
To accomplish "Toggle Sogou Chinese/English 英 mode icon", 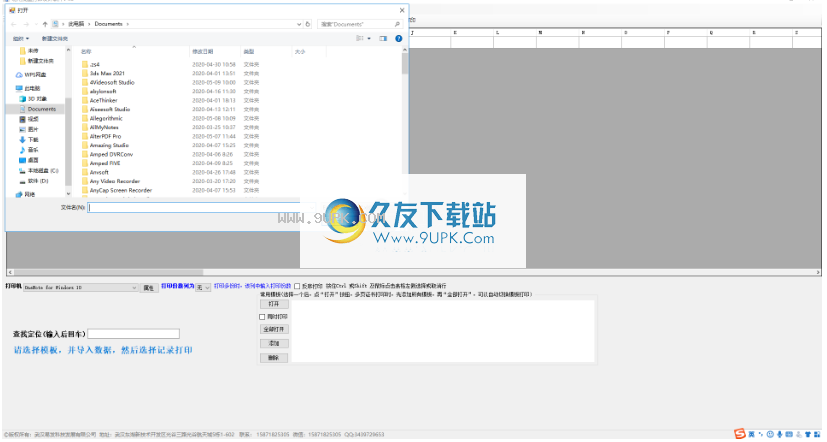I will point(752,435).
